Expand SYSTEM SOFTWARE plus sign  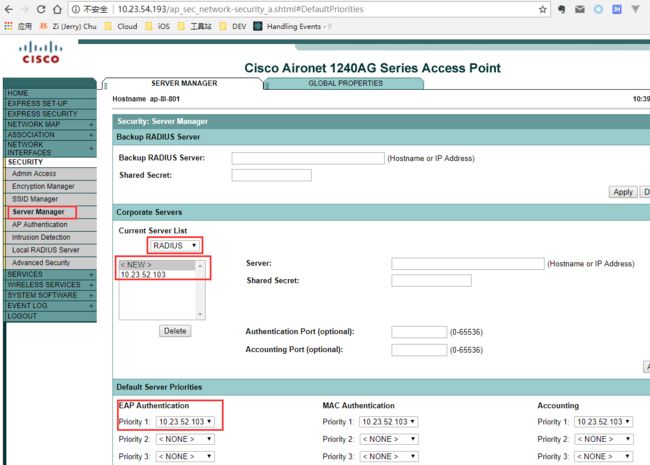91,295
